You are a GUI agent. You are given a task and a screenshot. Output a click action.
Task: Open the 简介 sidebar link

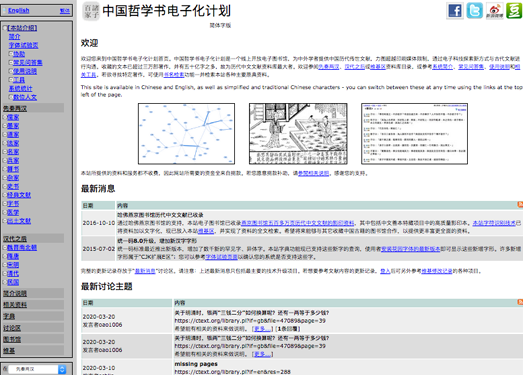pos(14,37)
